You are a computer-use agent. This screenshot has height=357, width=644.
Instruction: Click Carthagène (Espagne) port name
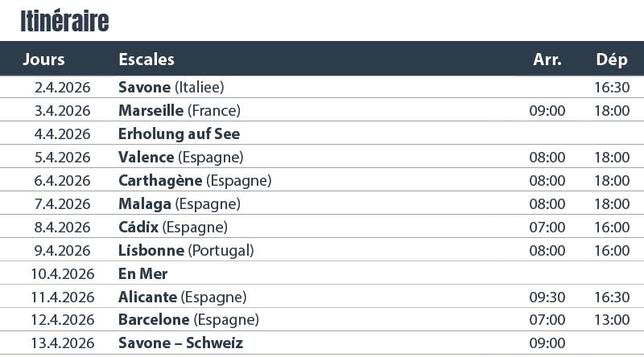[x=194, y=180]
